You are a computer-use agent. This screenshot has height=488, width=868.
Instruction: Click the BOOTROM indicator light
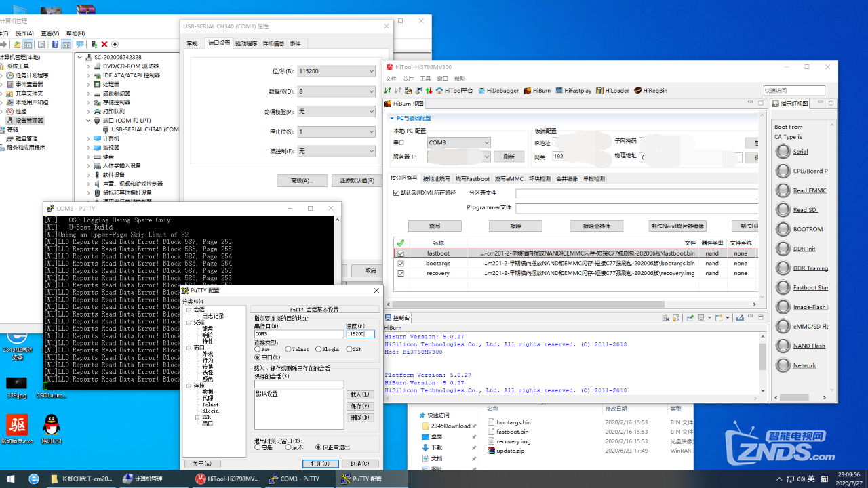[x=783, y=229]
